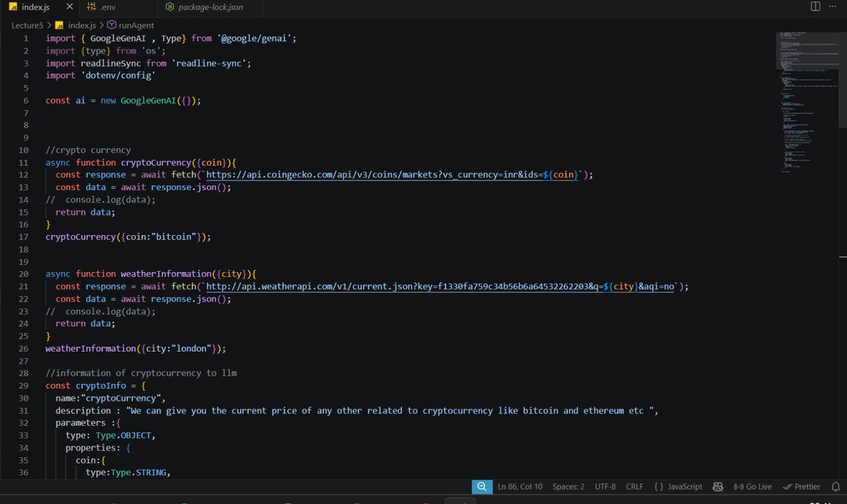Place cursor on 'const ai = new GoogleGenAI' line
This screenshot has height=504, width=847.
coord(124,100)
